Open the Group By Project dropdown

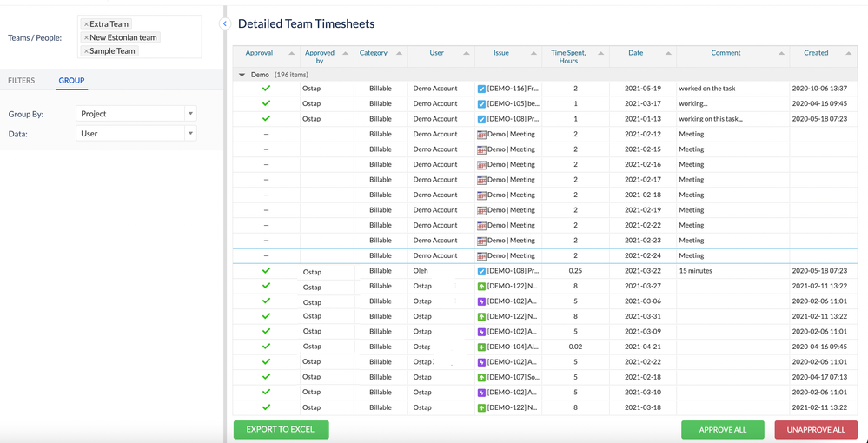(x=136, y=114)
